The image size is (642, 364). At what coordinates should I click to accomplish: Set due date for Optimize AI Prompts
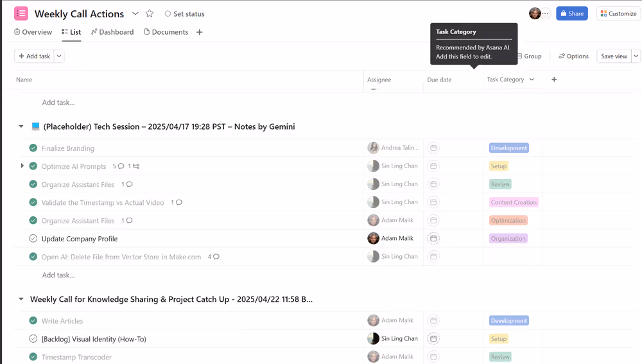pos(433,166)
